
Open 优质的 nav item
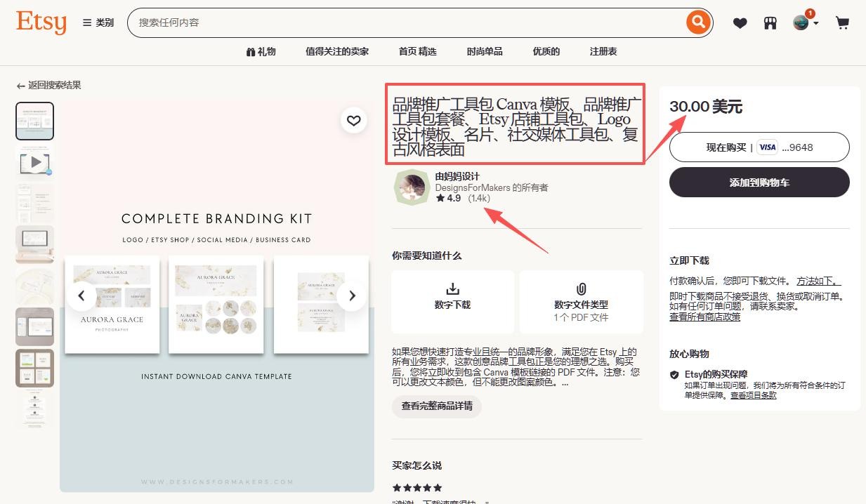point(546,51)
